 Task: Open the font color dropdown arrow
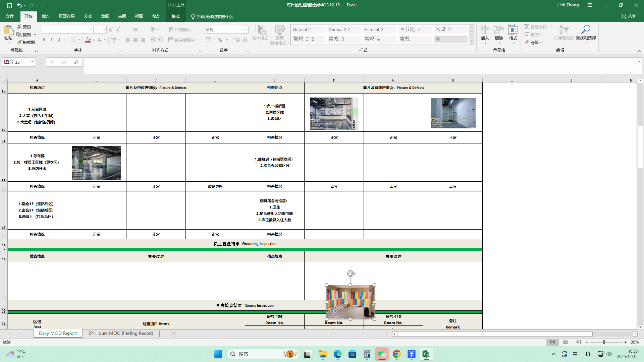point(105,40)
